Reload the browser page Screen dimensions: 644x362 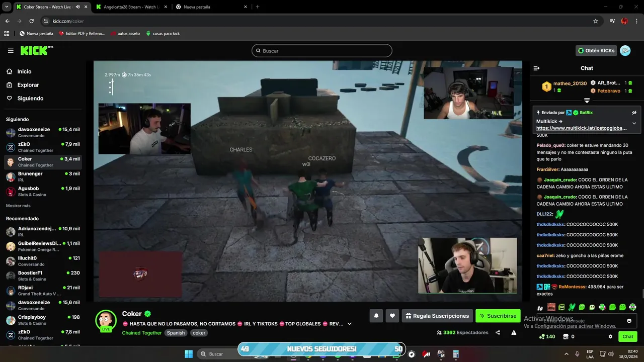pyautogui.click(x=31, y=21)
